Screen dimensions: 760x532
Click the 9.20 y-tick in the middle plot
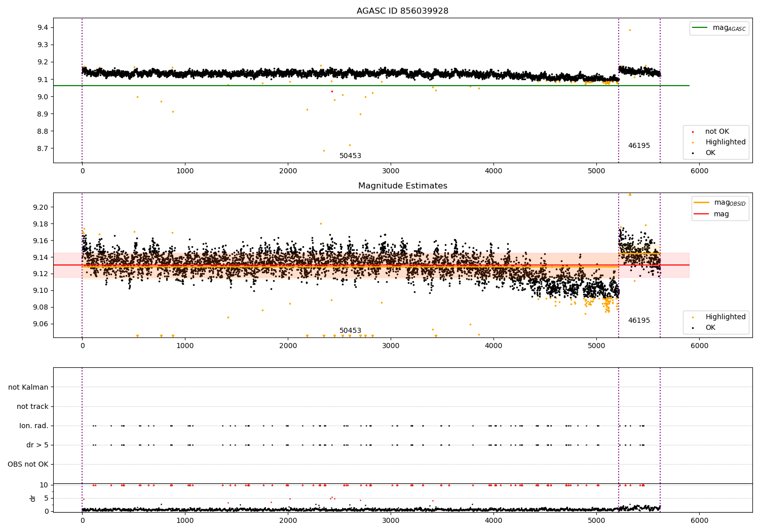point(41,207)
